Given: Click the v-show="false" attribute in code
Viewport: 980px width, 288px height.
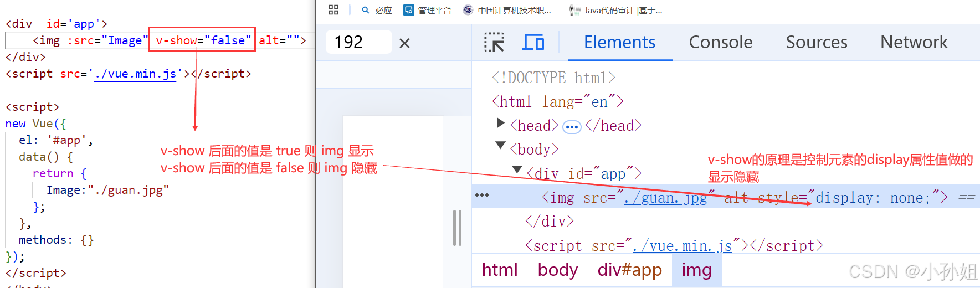Looking at the screenshot, I should pyautogui.click(x=204, y=40).
